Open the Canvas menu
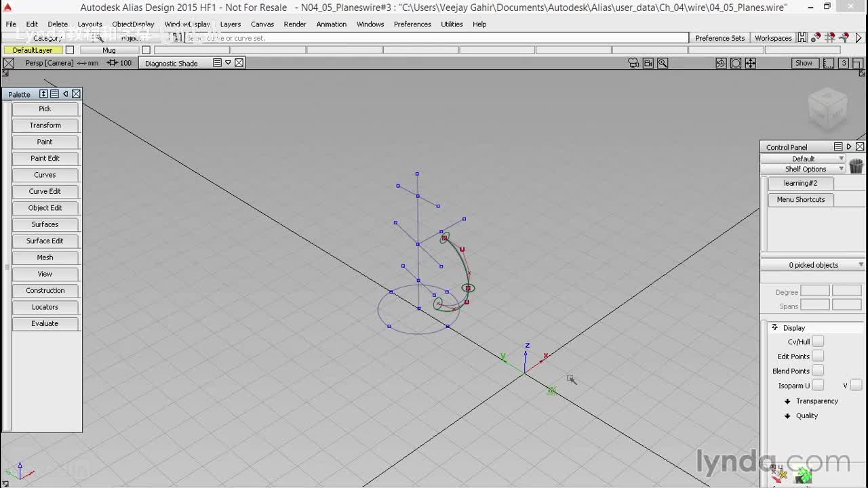868x488 pixels. pos(262,24)
